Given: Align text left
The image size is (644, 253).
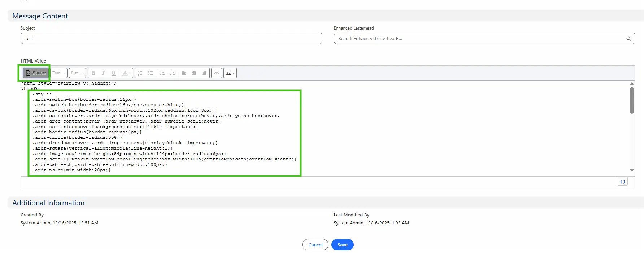Looking at the screenshot, I should coord(184,73).
